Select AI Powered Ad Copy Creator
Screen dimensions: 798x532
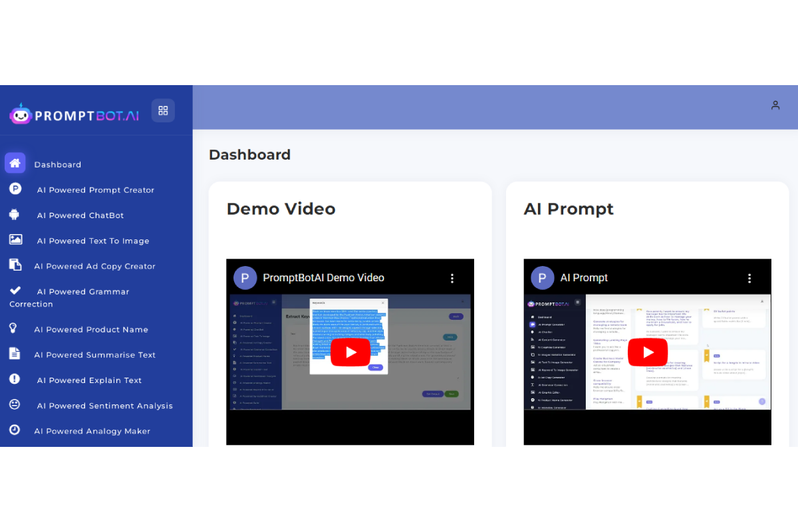coord(96,266)
